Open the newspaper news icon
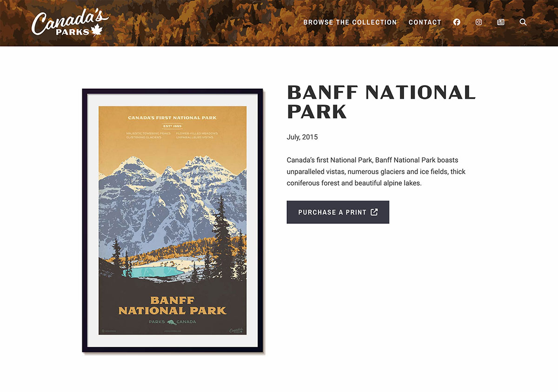 click(501, 22)
